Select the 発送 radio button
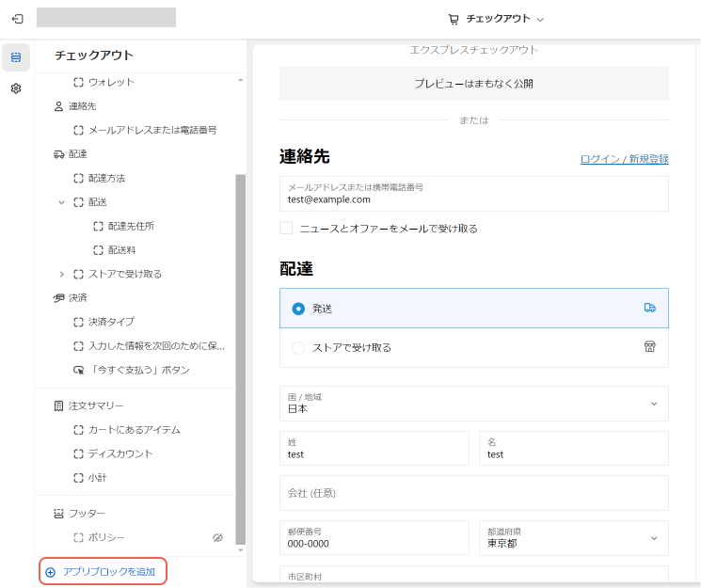 pyautogui.click(x=298, y=309)
